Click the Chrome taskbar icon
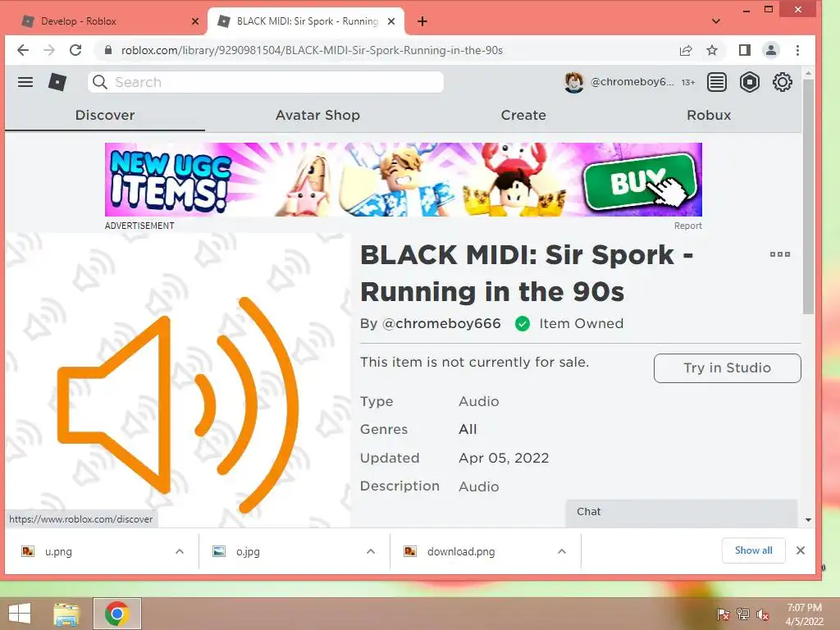840x630 pixels. [x=116, y=614]
